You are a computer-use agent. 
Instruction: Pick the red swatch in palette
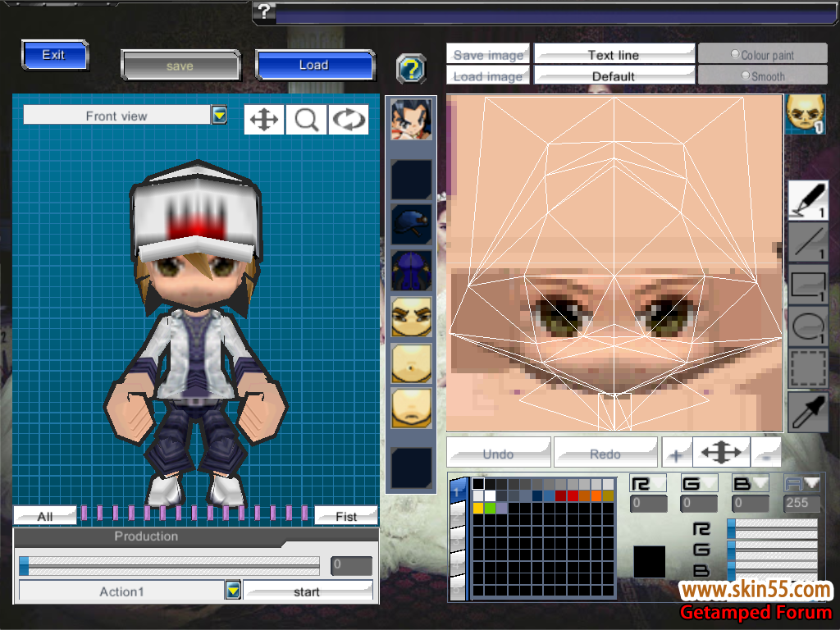pos(573,496)
